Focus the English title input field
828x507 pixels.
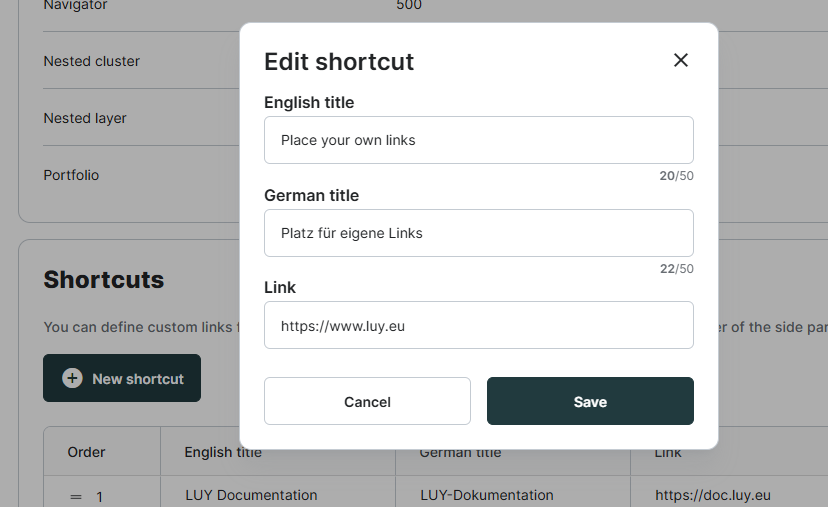pos(478,140)
